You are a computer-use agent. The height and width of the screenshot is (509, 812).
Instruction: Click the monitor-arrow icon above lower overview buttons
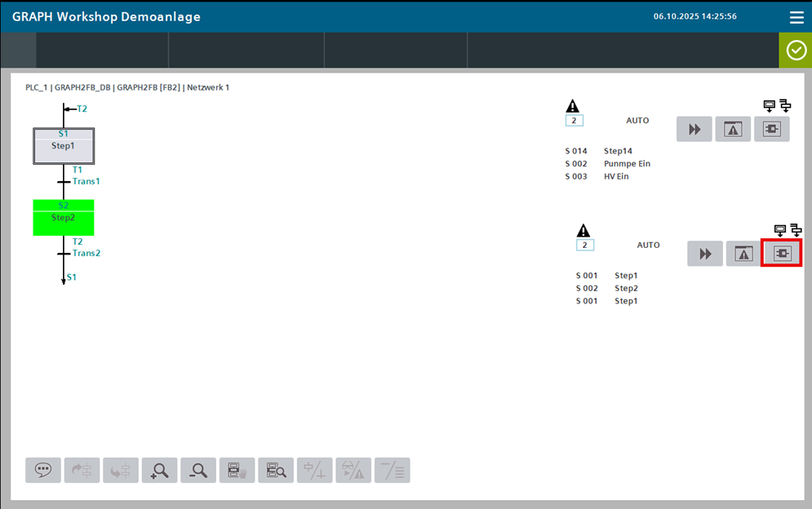[780, 230]
